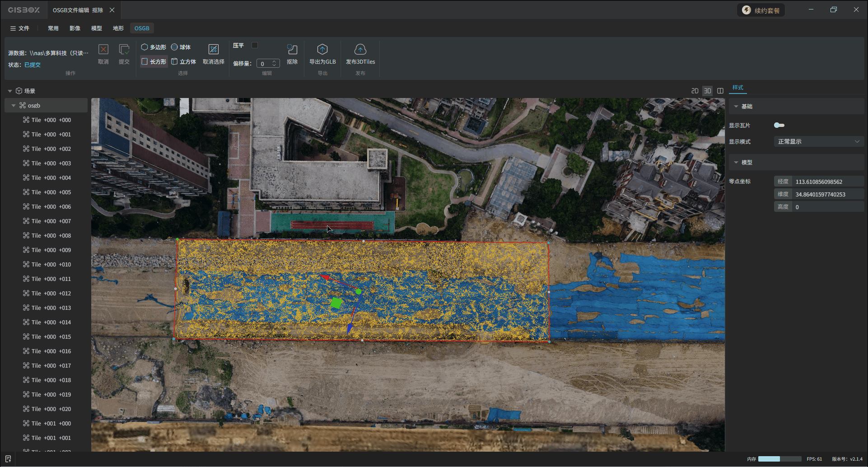This screenshot has width=868, height=467.
Task: Collapse the osgb tree node
Action: 14,105
